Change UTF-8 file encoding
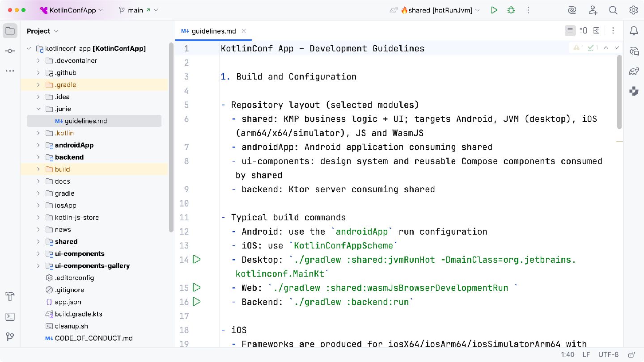Screen dimensions: 644x362 click(608, 354)
